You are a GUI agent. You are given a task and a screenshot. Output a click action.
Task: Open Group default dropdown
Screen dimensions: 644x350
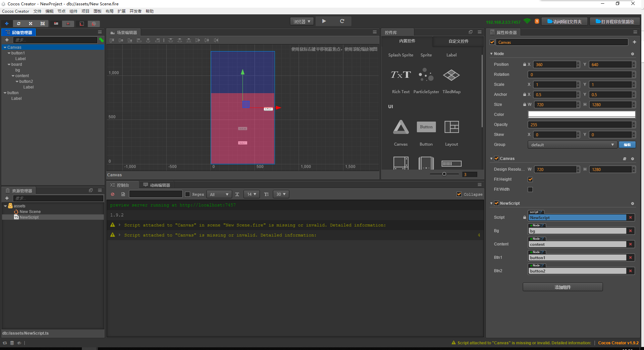coord(573,145)
